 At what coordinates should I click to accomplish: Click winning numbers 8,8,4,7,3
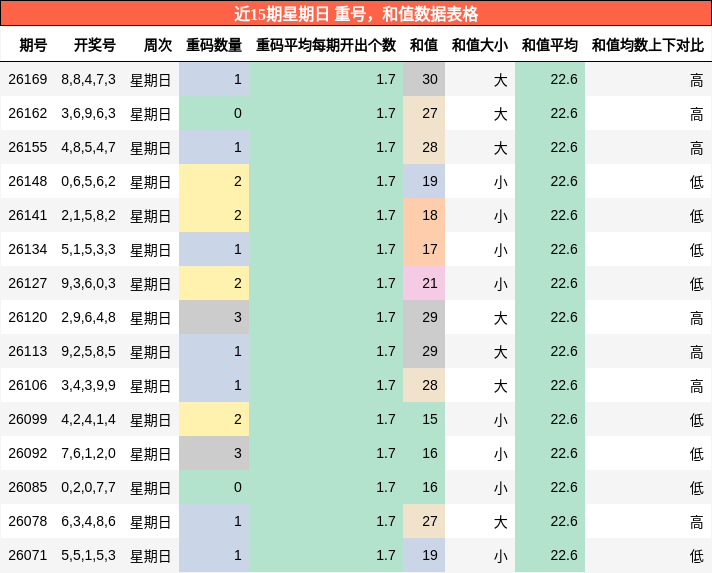(x=89, y=80)
